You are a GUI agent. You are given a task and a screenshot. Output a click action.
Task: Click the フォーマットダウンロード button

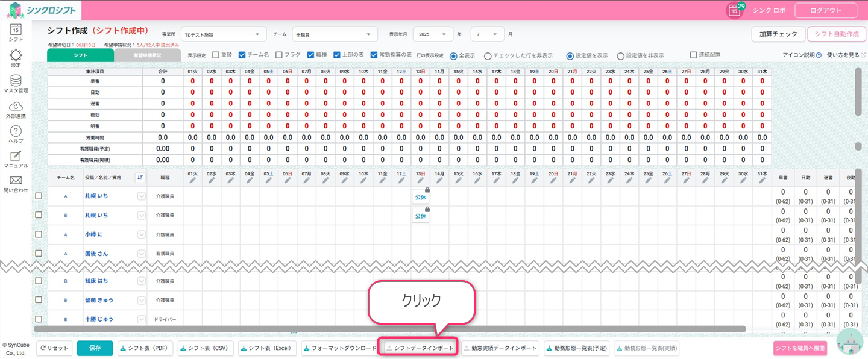pos(339,348)
